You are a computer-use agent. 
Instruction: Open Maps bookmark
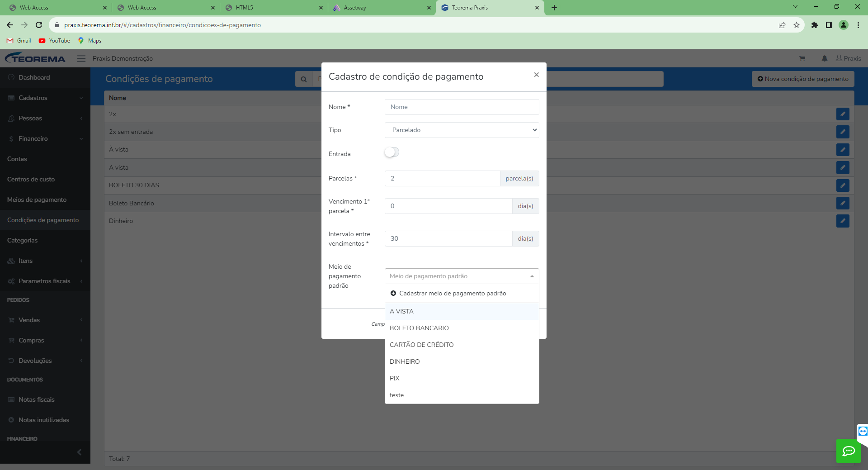coord(90,41)
